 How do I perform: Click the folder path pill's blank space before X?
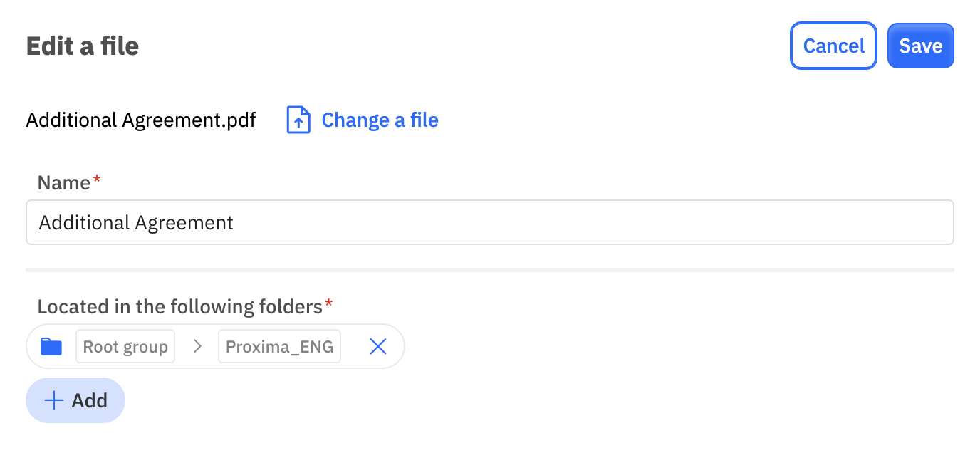pos(354,347)
